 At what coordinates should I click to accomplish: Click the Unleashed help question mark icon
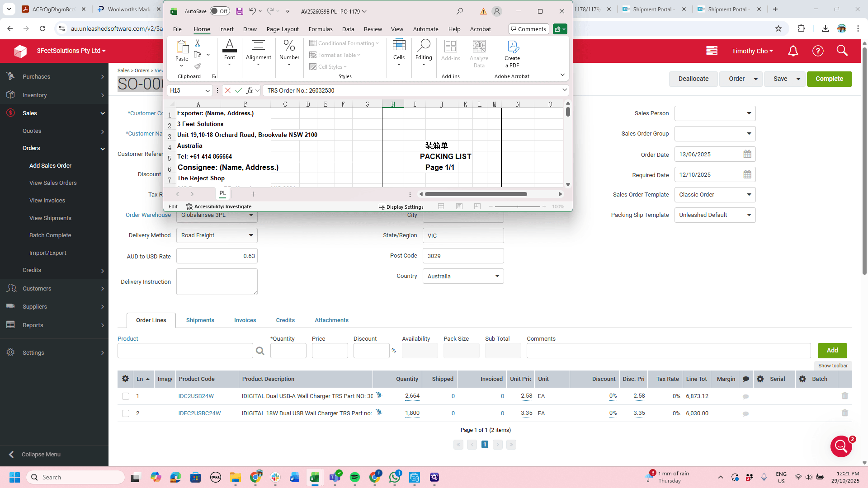point(818,51)
